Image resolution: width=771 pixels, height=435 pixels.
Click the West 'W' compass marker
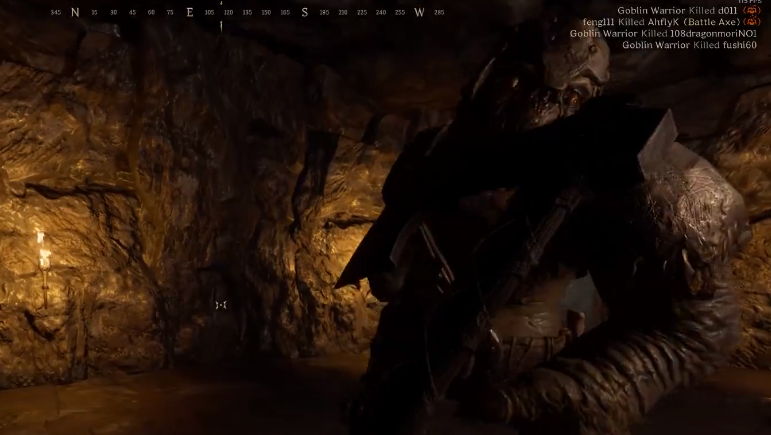[x=419, y=13]
